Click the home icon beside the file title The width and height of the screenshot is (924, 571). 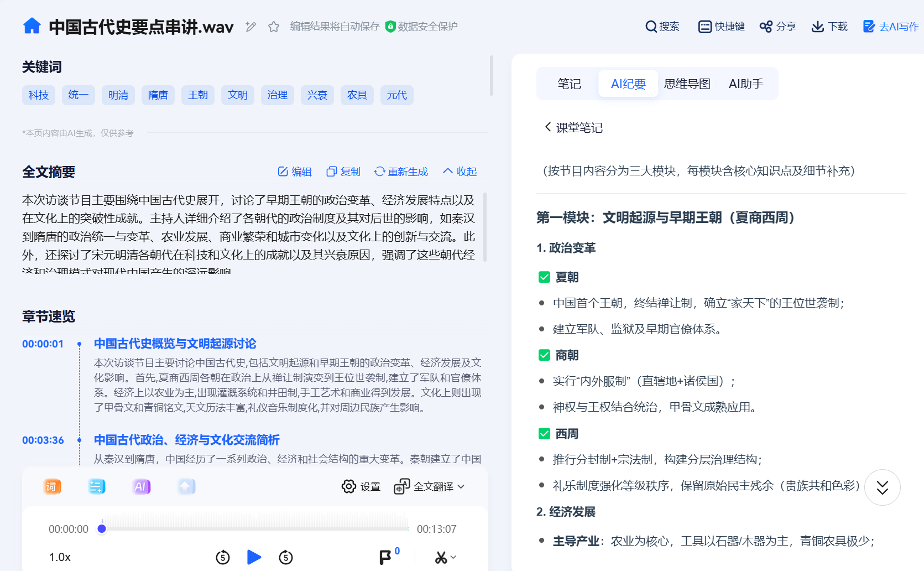pos(32,26)
